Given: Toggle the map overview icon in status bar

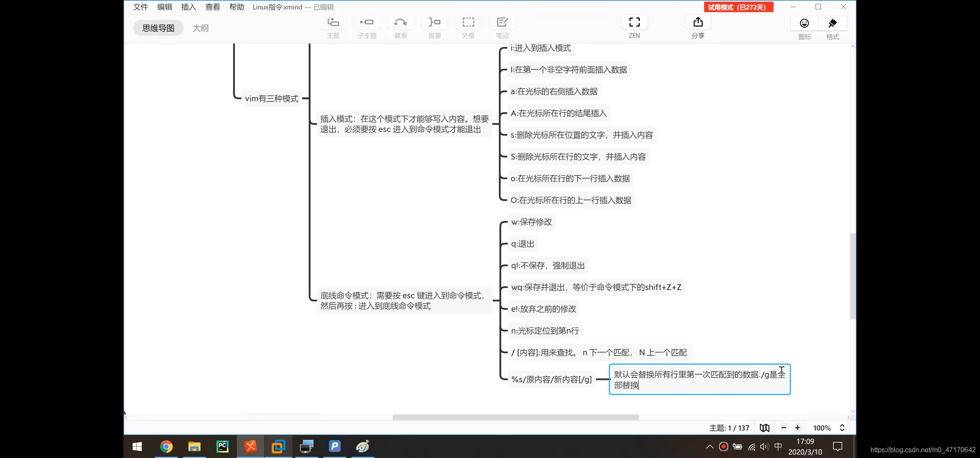Looking at the screenshot, I should point(764,428).
